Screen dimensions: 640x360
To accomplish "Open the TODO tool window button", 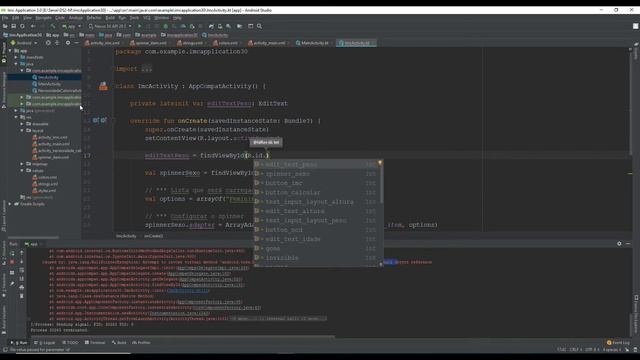I will (x=70, y=343).
